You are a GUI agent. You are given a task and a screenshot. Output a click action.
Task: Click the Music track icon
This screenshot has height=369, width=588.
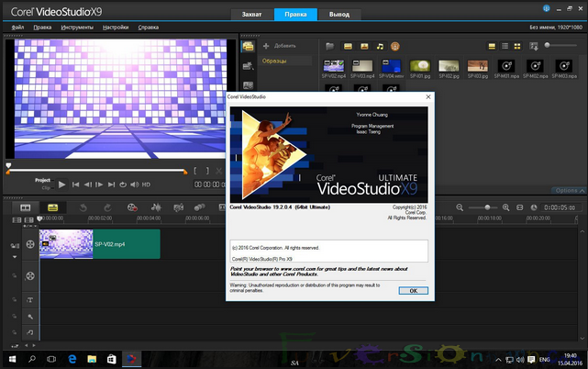[x=30, y=332]
